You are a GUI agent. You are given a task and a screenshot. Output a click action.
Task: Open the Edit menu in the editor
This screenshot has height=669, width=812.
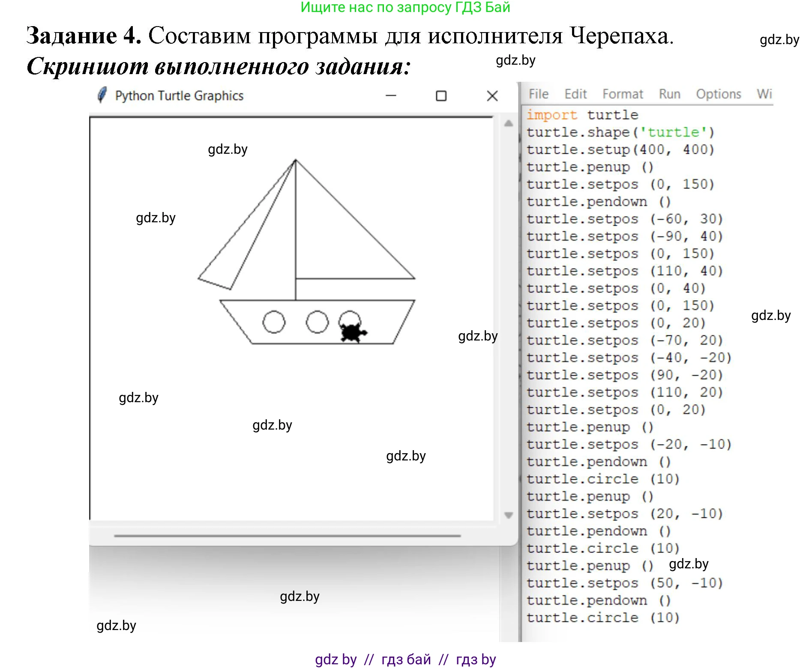575,94
